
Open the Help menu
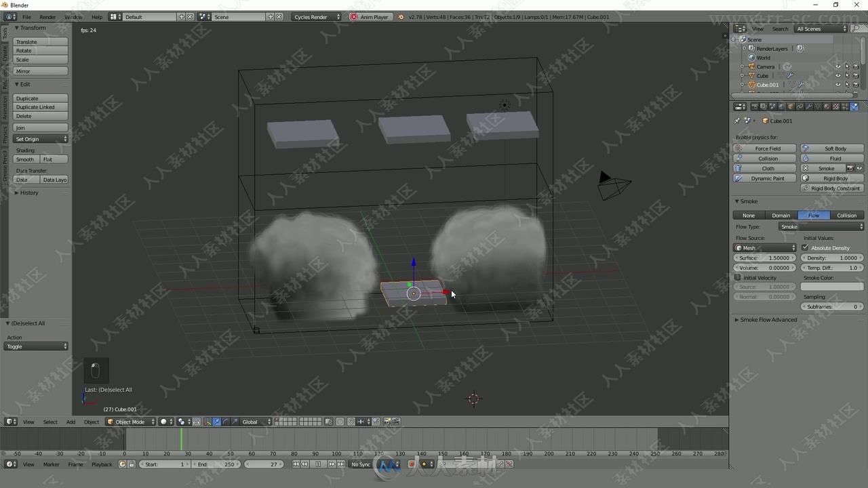(97, 16)
